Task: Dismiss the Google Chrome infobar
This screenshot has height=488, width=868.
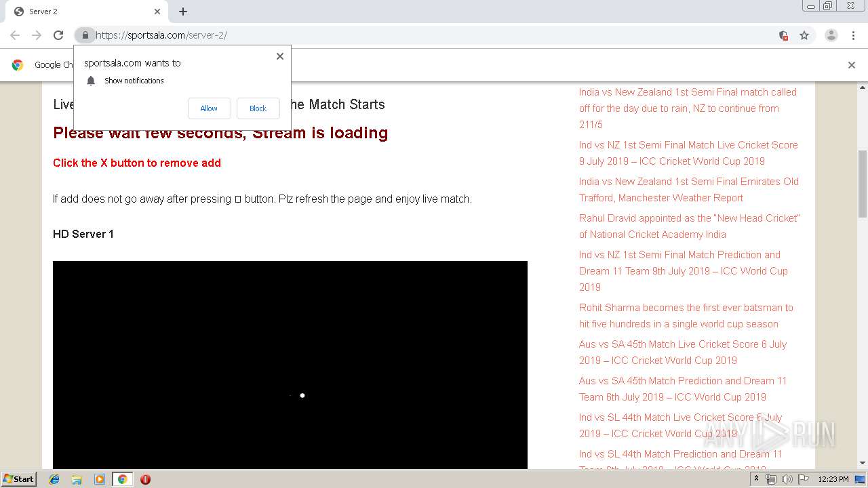Action: (852, 65)
